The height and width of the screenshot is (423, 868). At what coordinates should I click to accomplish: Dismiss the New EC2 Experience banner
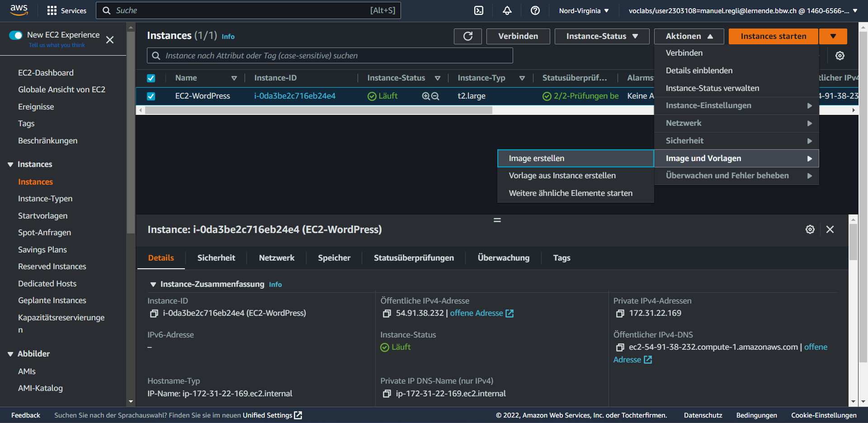(x=110, y=40)
